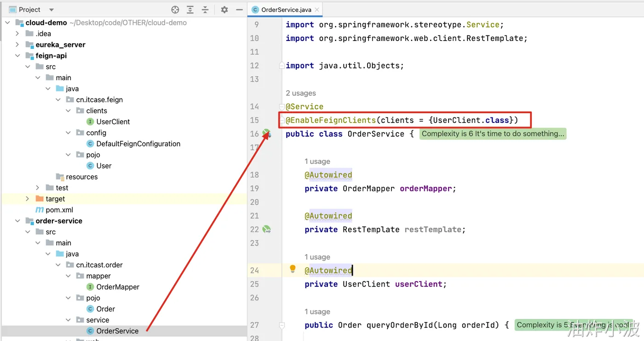Click the orderMapper field name on line 19
This screenshot has width=644, height=341.
pyautogui.click(x=425, y=188)
